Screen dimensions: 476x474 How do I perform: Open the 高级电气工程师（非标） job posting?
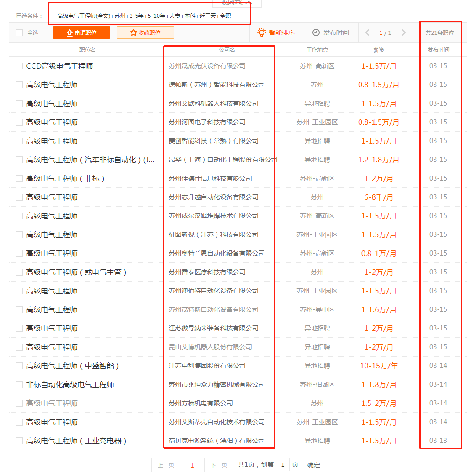[x=65, y=179]
